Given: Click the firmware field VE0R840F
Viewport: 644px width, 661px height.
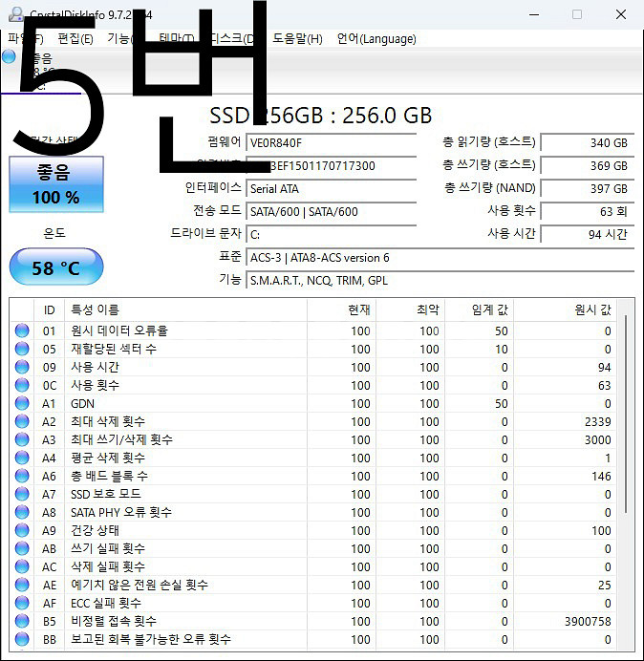Looking at the screenshot, I should (332, 143).
